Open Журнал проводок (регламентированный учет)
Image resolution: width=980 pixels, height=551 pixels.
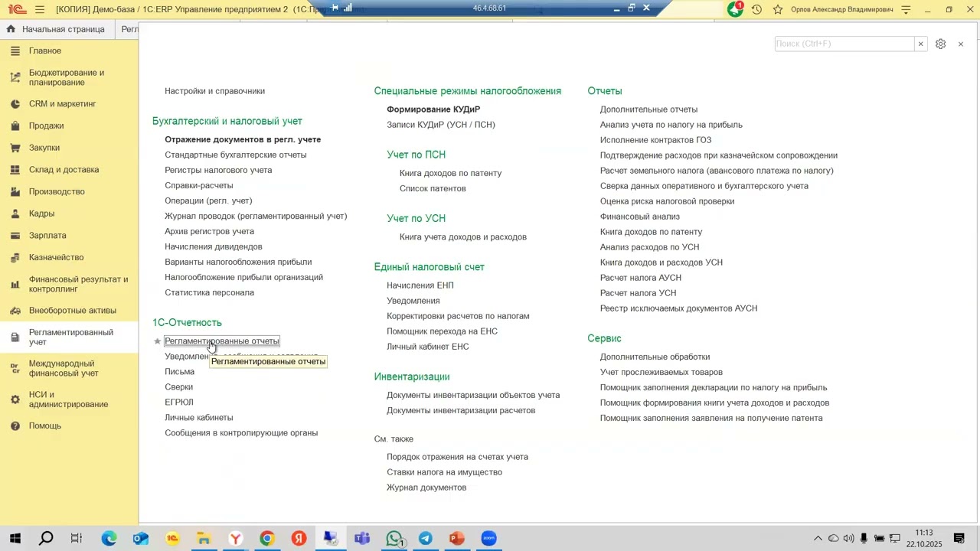tap(256, 216)
